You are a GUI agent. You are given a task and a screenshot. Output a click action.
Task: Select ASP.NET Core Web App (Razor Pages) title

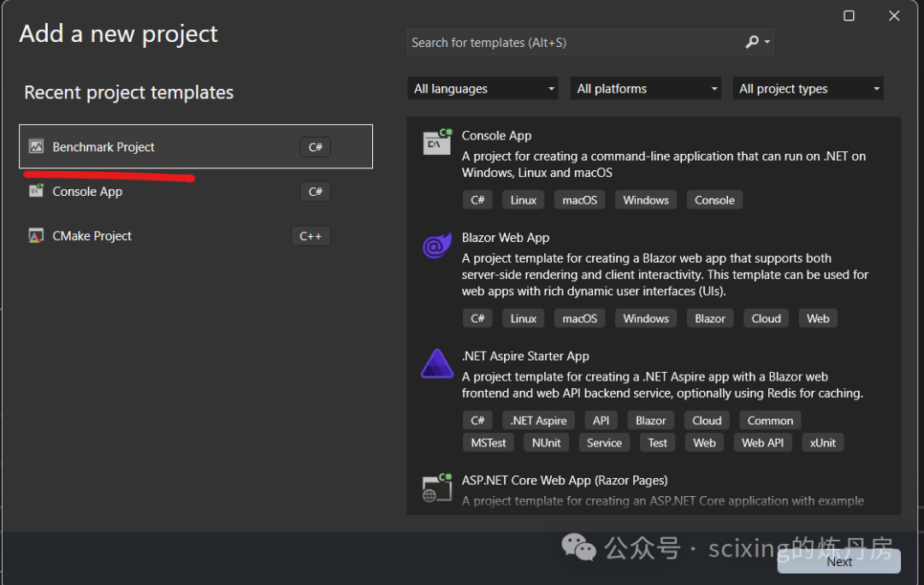565,480
